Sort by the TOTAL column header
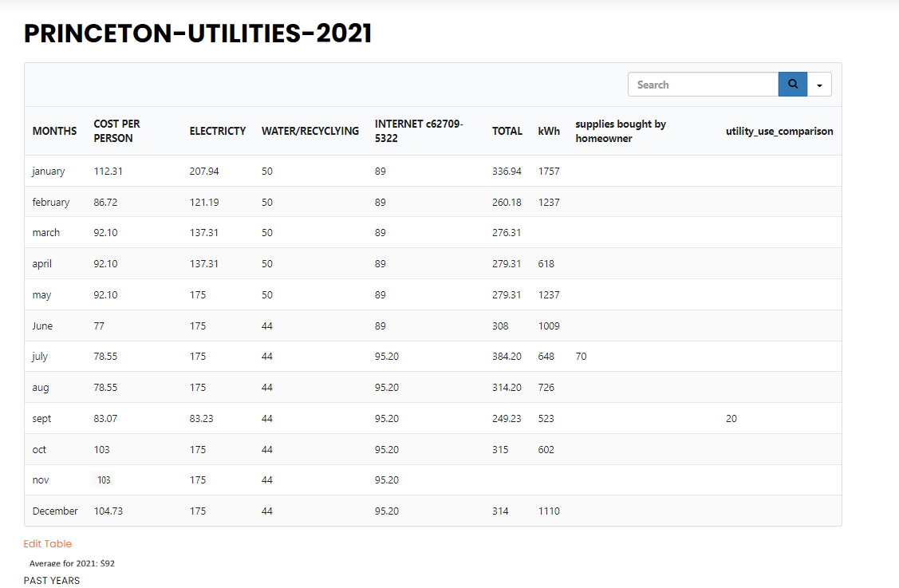The image size is (899, 588). (x=507, y=131)
